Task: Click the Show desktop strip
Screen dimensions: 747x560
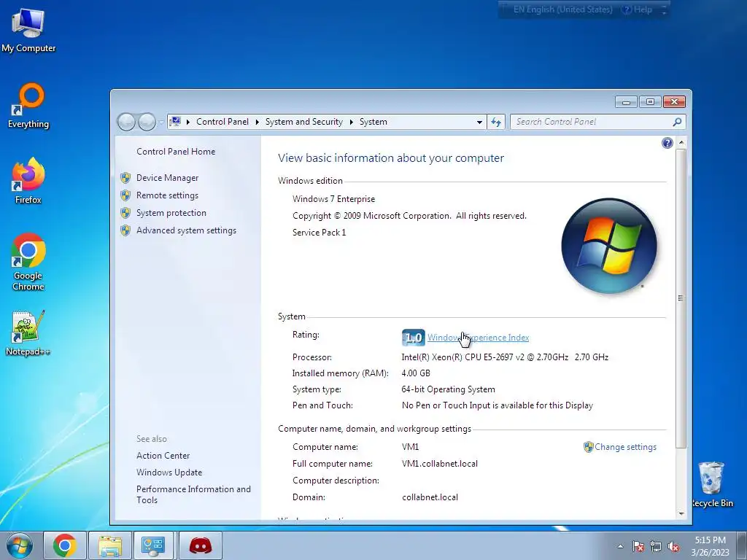Action: [742, 545]
